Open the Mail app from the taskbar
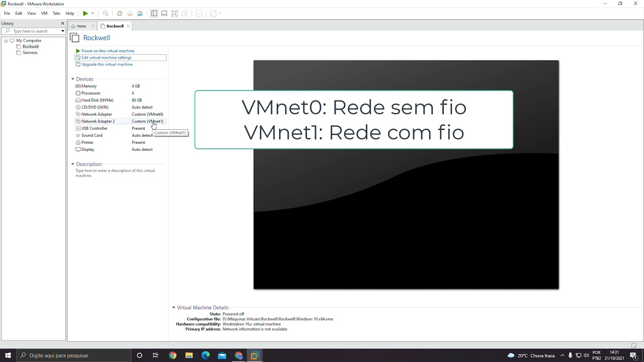Image resolution: width=644 pixels, height=362 pixels. [222, 355]
